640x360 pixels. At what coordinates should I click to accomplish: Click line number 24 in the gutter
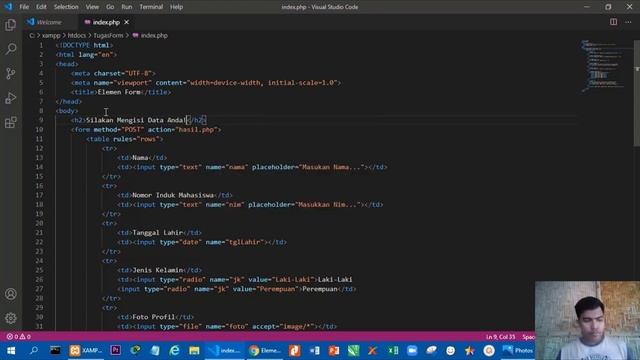pos(39,261)
